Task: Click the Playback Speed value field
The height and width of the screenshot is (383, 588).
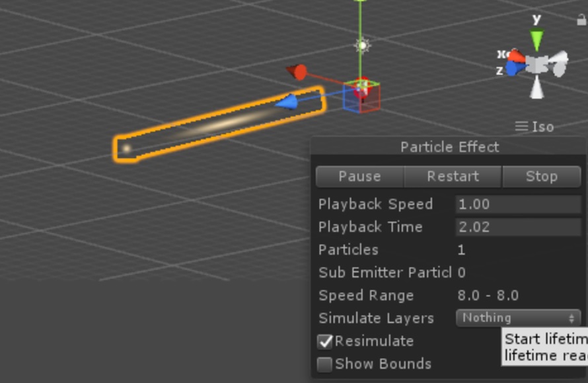Action: [x=518, y=204]
